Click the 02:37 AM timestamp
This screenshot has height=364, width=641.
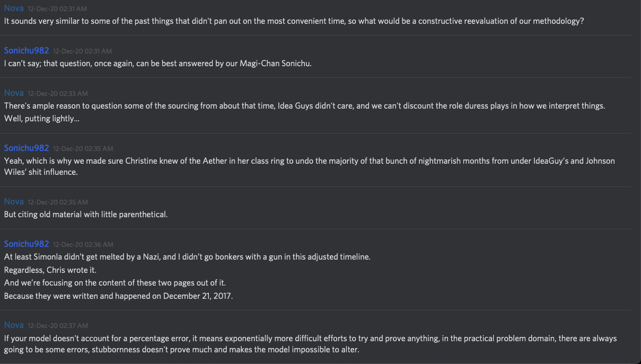(58, 325)
